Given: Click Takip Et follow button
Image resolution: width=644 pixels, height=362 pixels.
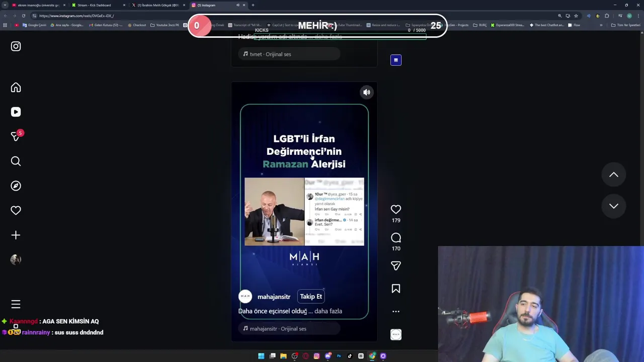Looking at the screenshot, I should point(311,297).
